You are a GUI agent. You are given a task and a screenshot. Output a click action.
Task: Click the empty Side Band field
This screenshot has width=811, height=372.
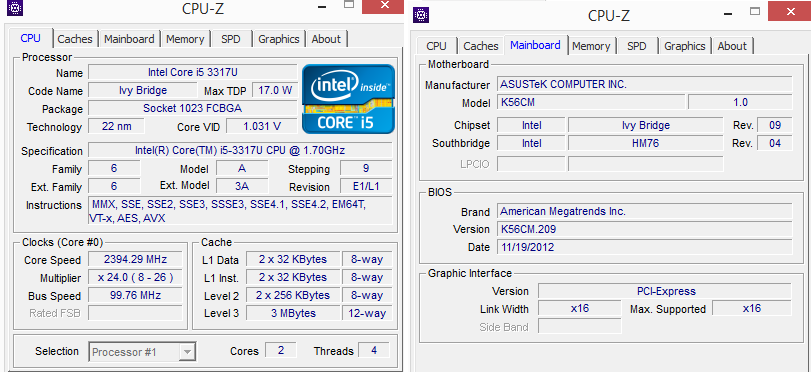tap(580, 326)
